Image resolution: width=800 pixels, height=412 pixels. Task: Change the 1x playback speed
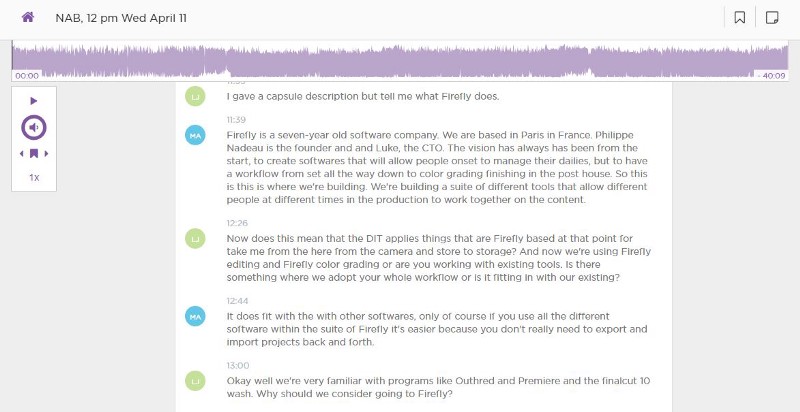pyautogui.click(x=34, y=177)
